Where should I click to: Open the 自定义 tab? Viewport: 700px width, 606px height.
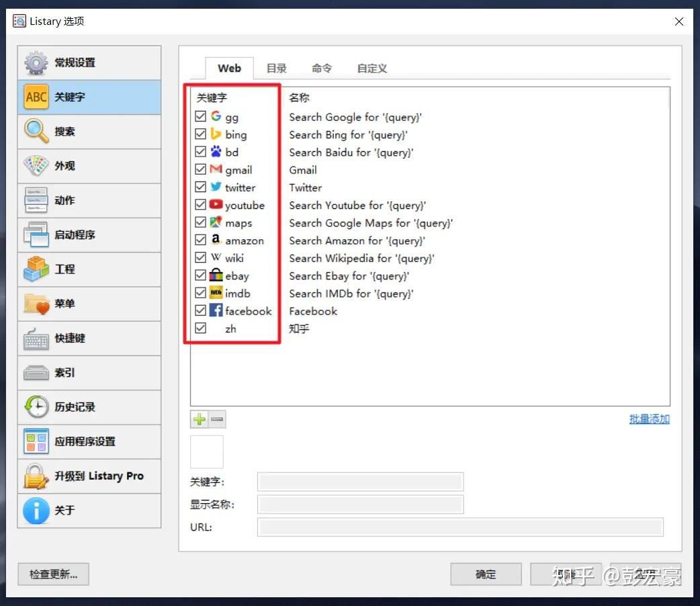click(371, 68)
